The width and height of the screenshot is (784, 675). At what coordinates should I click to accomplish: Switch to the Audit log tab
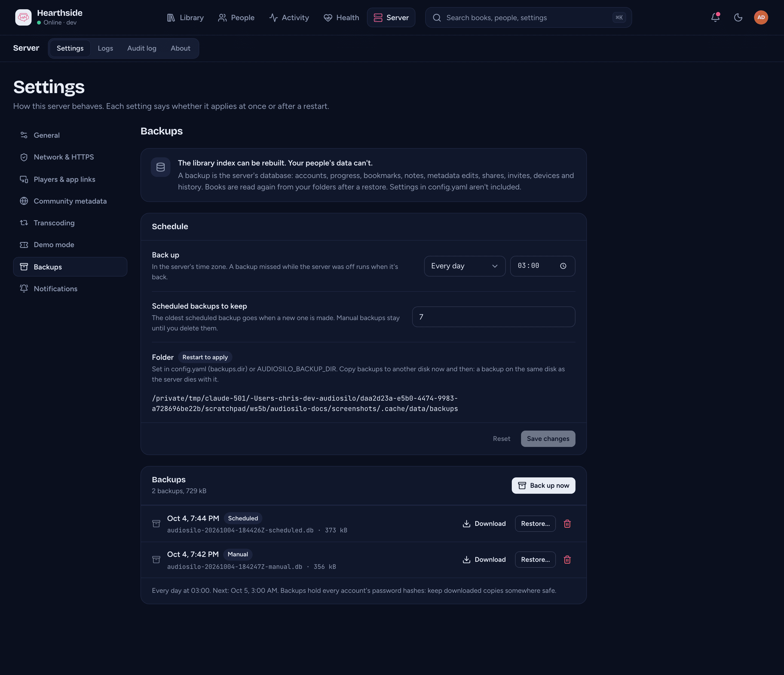[x=142, y=48]
